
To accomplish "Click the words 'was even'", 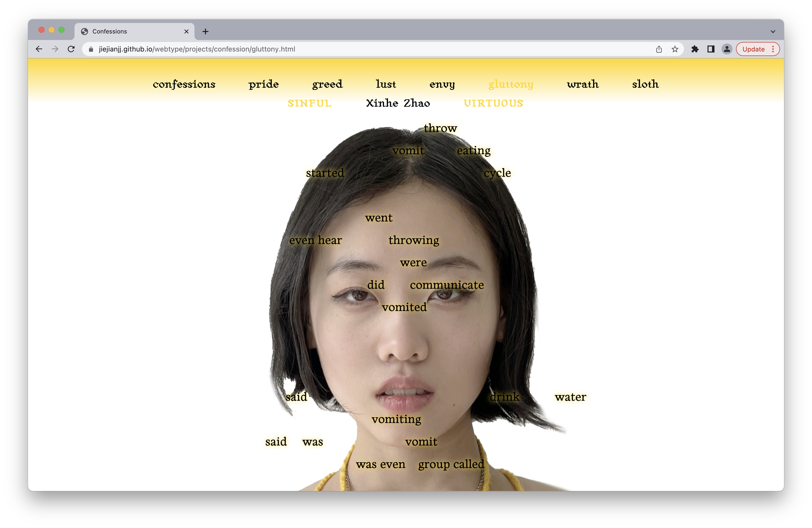I will coord(380,464).
